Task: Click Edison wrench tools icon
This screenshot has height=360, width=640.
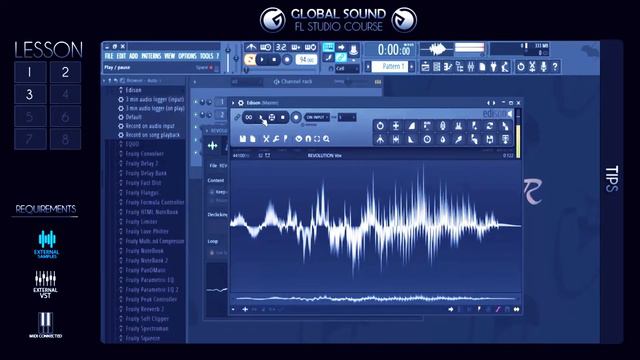Action: click(x=276, y=139)
